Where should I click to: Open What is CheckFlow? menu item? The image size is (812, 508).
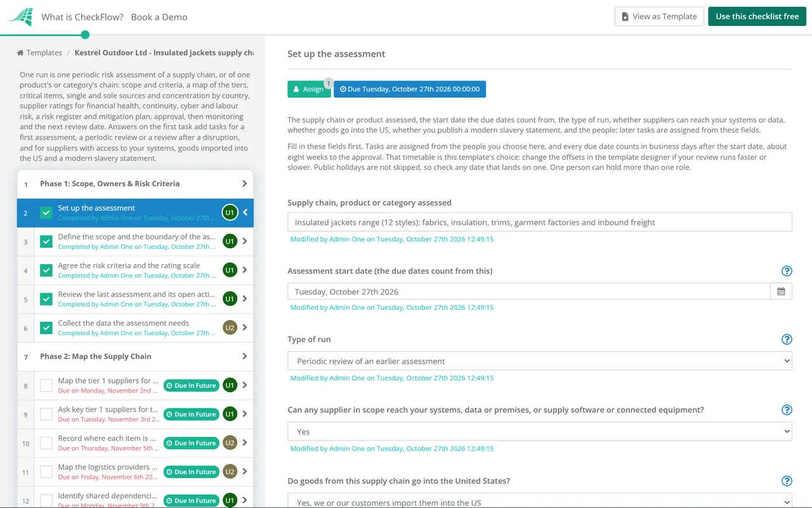coord(82,17)
